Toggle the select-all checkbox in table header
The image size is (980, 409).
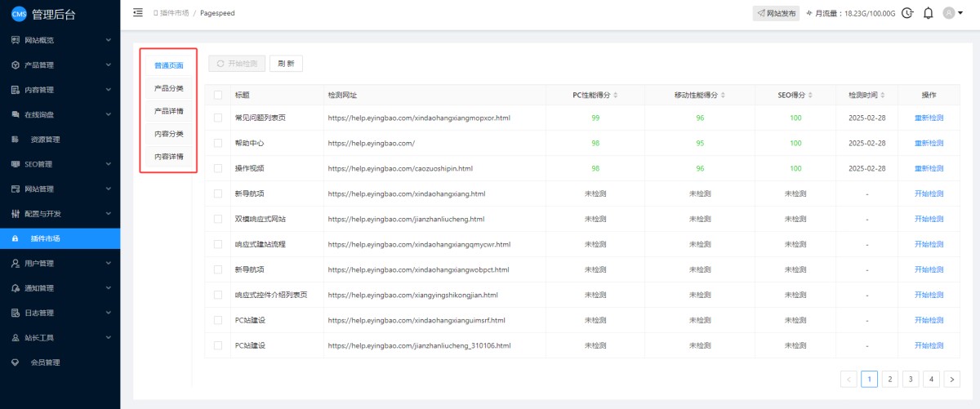pyautogui.click(x=217, y=96)
